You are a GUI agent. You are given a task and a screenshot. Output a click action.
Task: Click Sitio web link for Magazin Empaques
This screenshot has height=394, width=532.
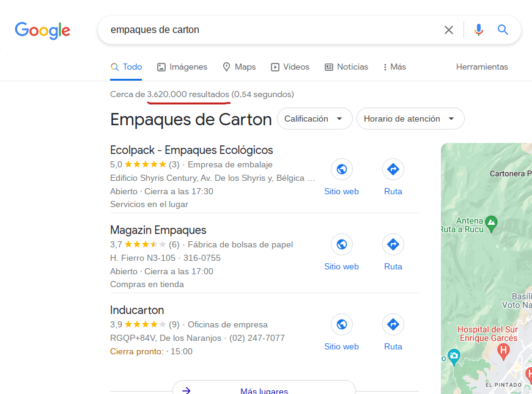[341, 267]
